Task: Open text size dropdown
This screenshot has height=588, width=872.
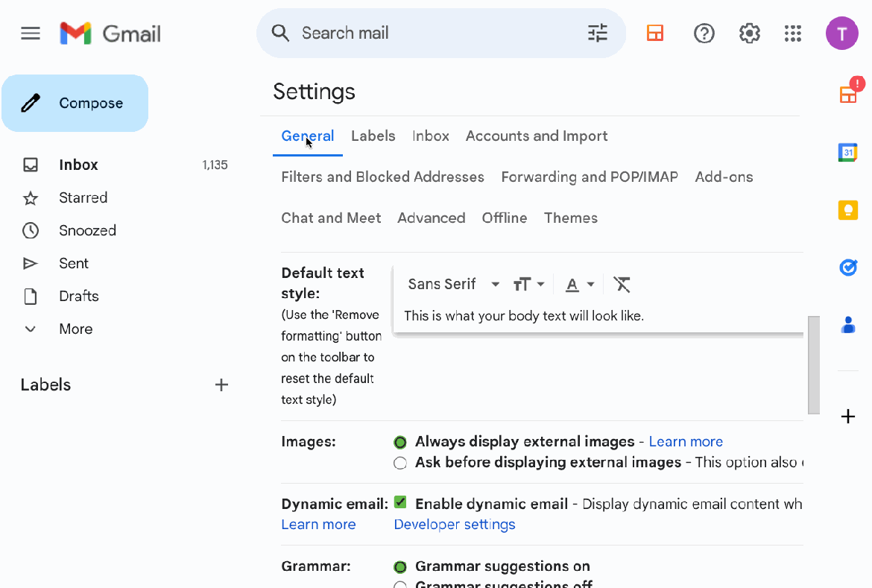Action: [528, 284]
